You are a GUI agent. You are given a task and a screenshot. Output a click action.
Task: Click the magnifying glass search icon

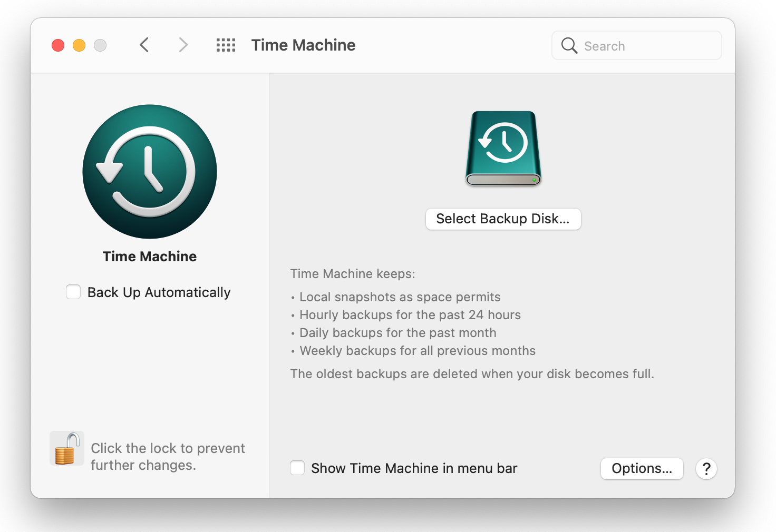tap(569, 46)
